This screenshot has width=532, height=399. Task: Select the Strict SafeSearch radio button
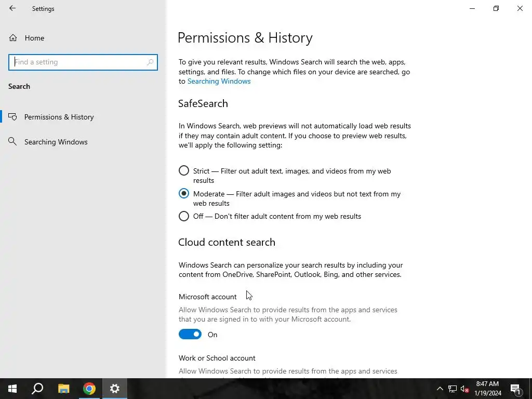184,170
